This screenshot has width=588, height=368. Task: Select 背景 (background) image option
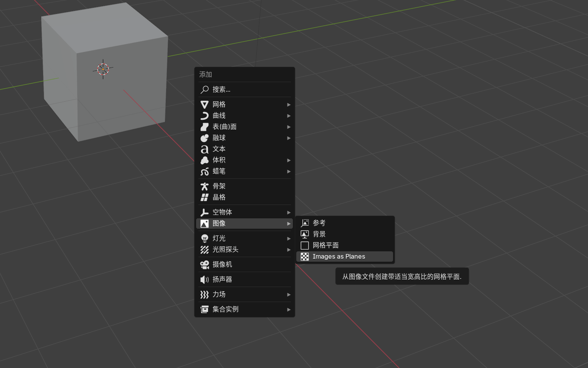319,234
